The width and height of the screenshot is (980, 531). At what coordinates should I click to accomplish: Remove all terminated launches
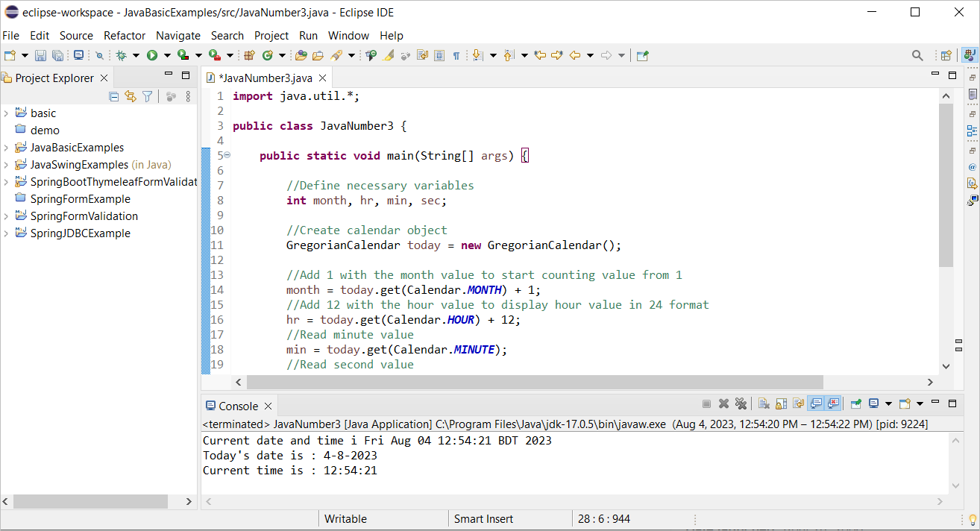[741, 403]
